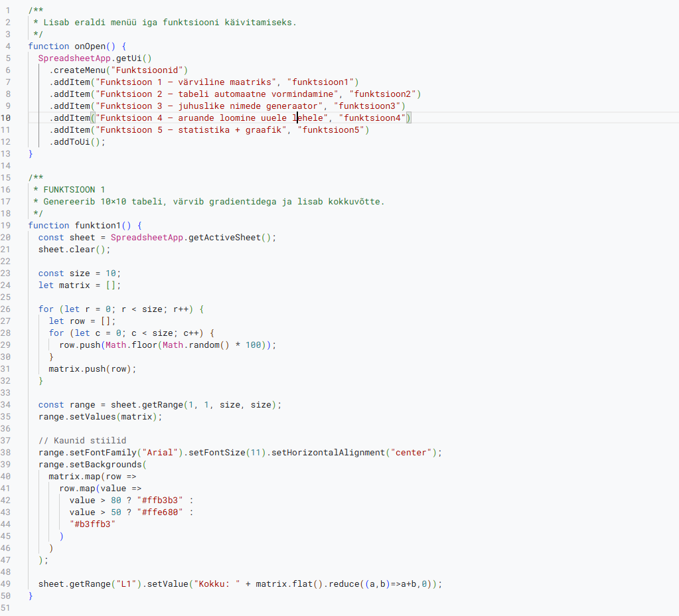The image size is (679, 616).
Task: Click line number 4 in the gutter
Action: coord(7,46)
